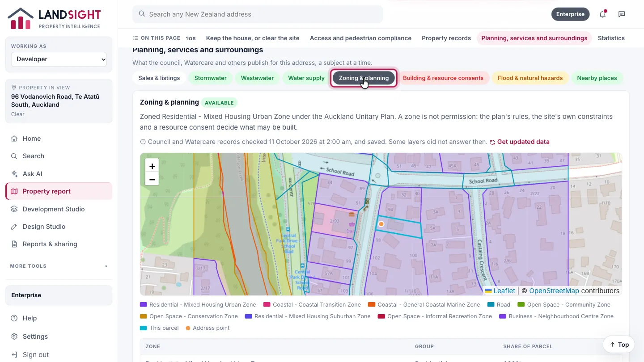Open Search in the sidebar
This screenshot has height=362, width=644.
tap(59, 156)
